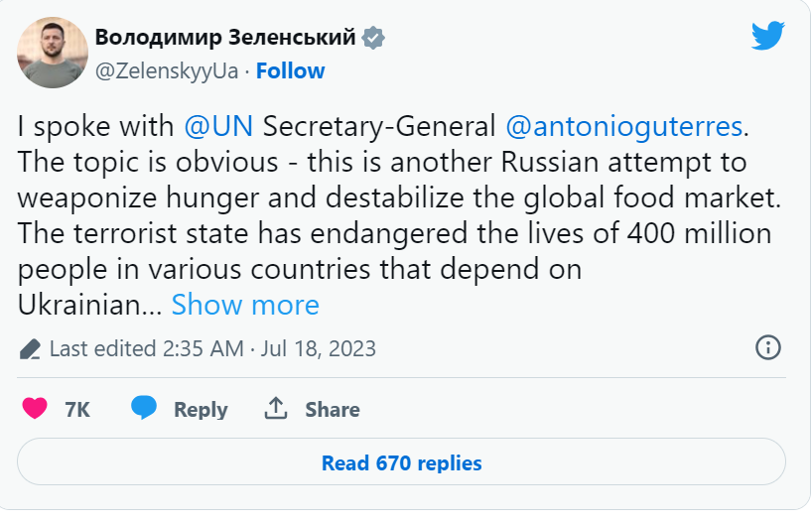Open the @antonioguterres mention link
Screen dimensions: 812x523
[x=624, y=127]
